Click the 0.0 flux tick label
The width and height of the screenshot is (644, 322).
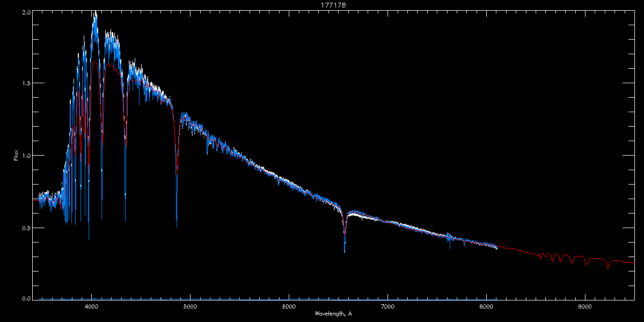click(x=25, y=298)
